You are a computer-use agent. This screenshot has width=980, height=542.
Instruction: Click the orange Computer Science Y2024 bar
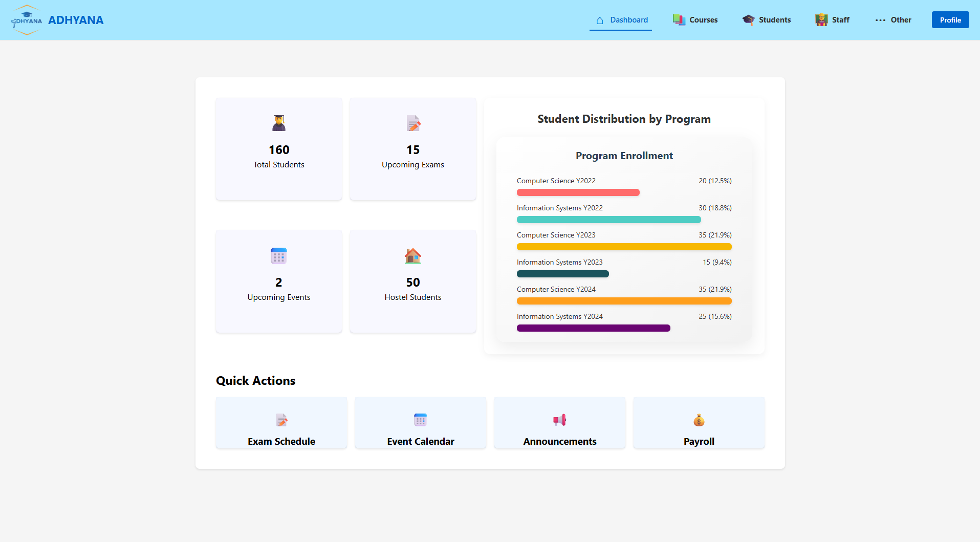coord(624,301)
